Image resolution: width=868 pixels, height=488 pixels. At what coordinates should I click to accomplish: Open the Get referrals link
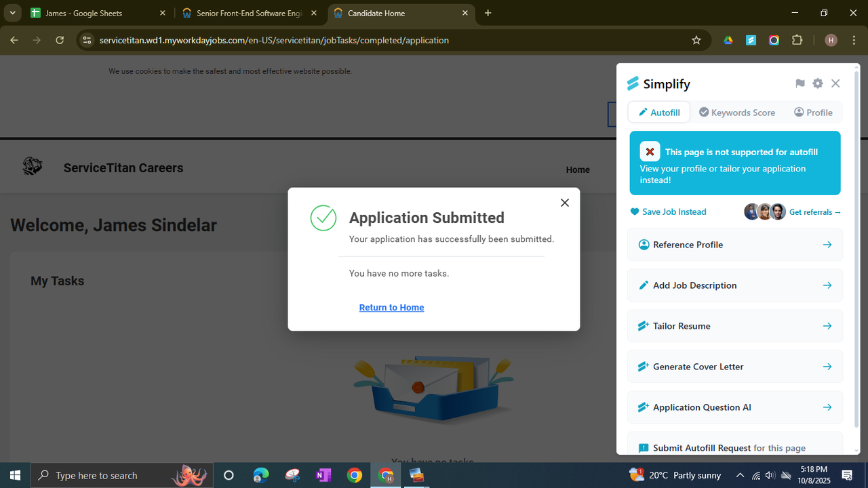click(814, 211)
